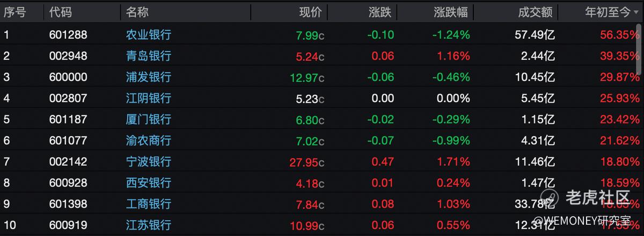Sort by 涨跌幅 column header

coord(450,12)
